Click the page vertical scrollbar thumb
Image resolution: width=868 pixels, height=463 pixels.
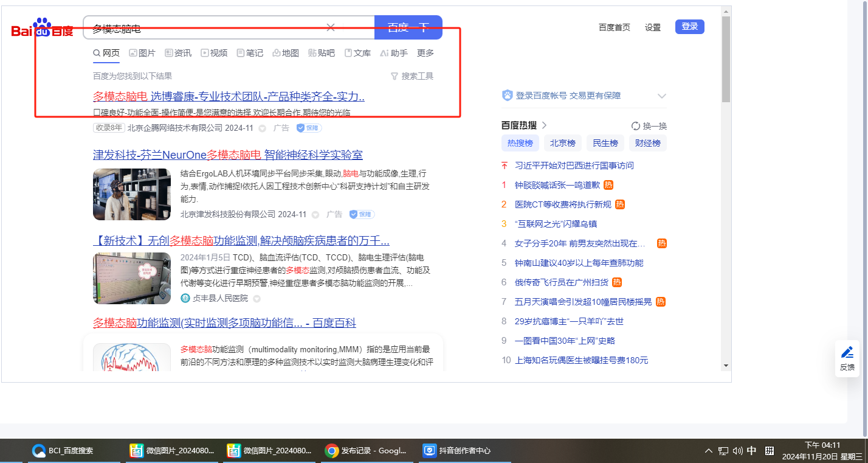pyautogui.click(x=726, y=59)
